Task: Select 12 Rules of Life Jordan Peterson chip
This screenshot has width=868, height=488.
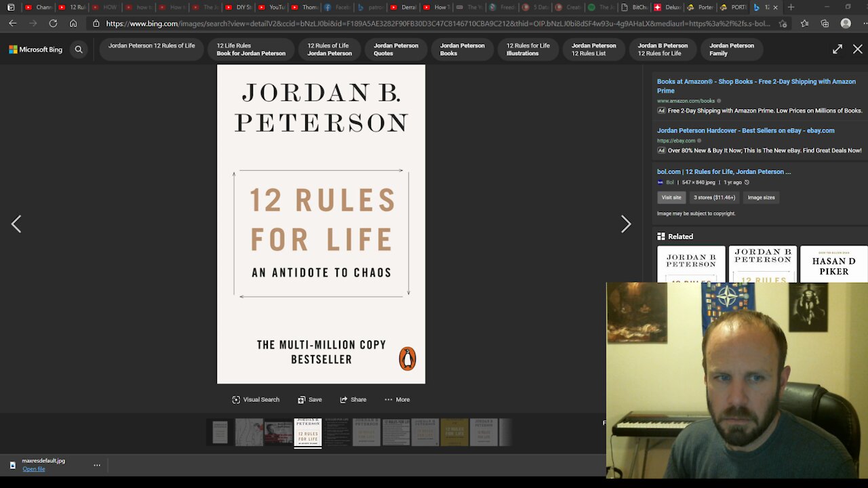Action: (x=330, y=49)
